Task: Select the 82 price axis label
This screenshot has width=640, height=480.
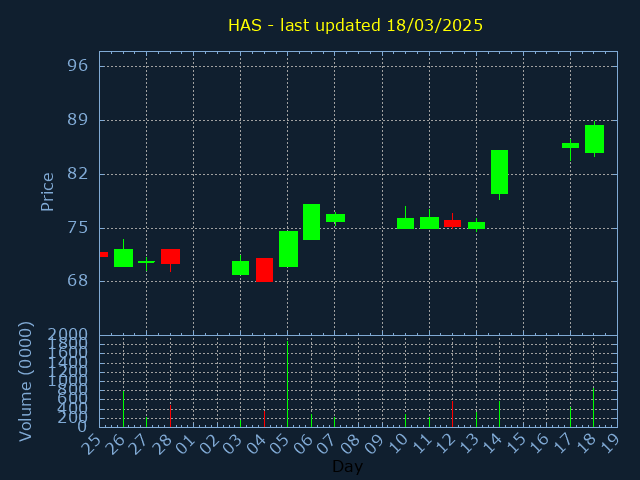Action: 78,174
